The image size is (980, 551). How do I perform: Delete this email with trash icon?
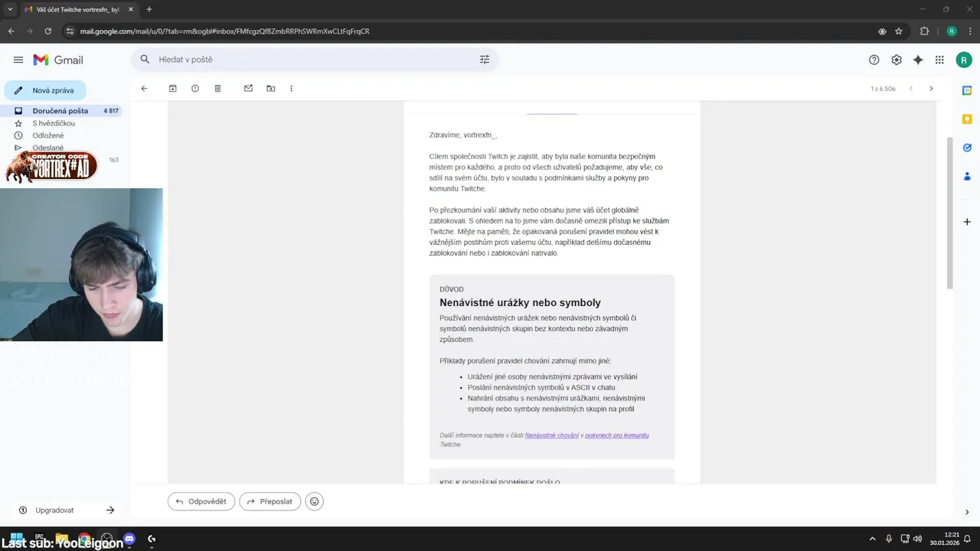(x=217, y=89)
